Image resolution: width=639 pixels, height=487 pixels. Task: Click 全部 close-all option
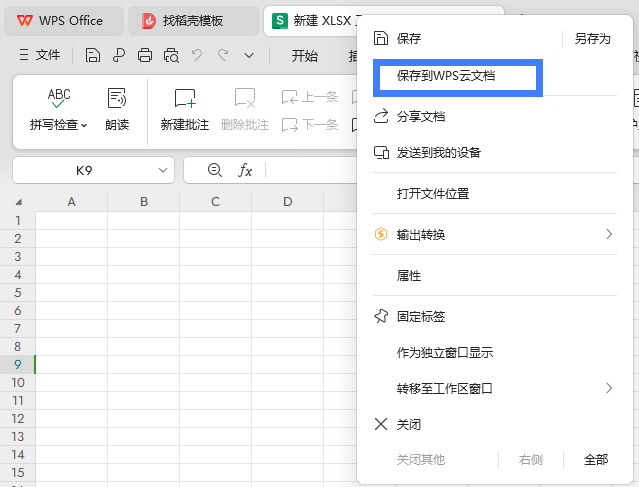pos(596,460)
